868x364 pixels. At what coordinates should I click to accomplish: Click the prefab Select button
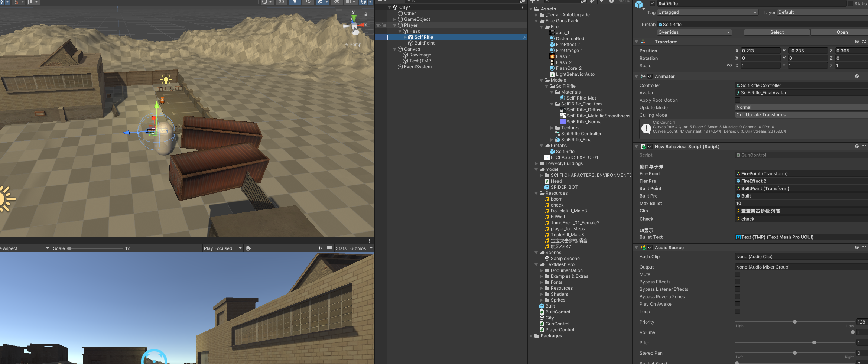click(x=777, y=32)
